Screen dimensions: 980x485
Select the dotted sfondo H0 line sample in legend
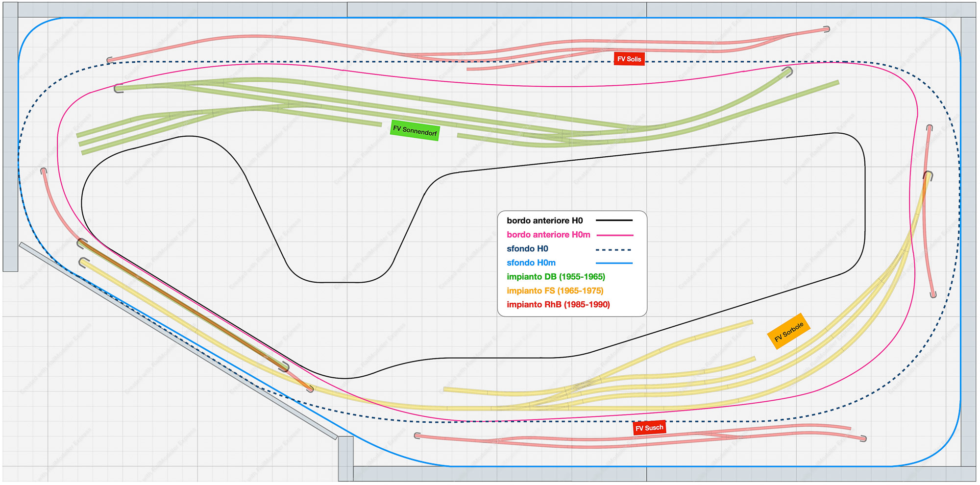[x=614, y=250]
